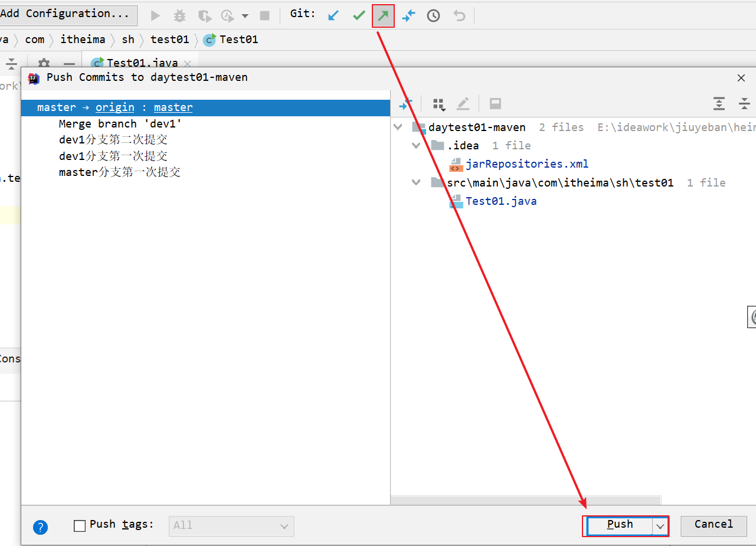The height and width of the screenshot is (546, 756).
Task: Click the Git Commit checkmark icon
Action: 359,16
